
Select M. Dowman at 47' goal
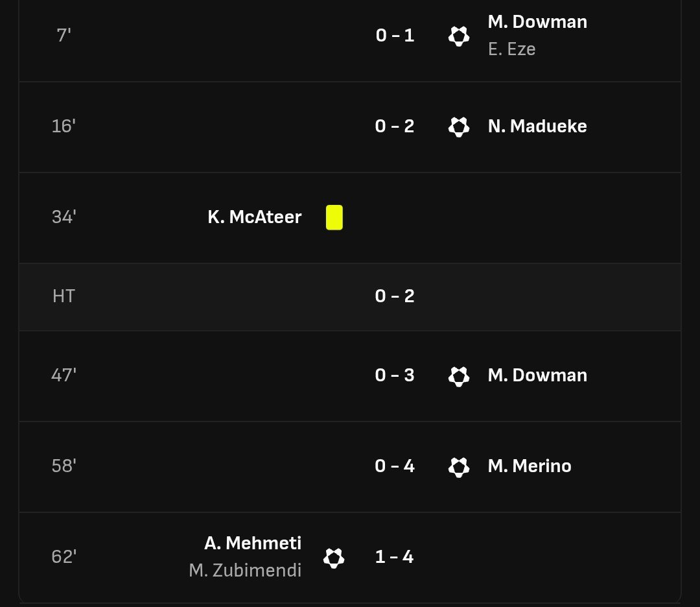pyautogui.click(x=537, y=375)
